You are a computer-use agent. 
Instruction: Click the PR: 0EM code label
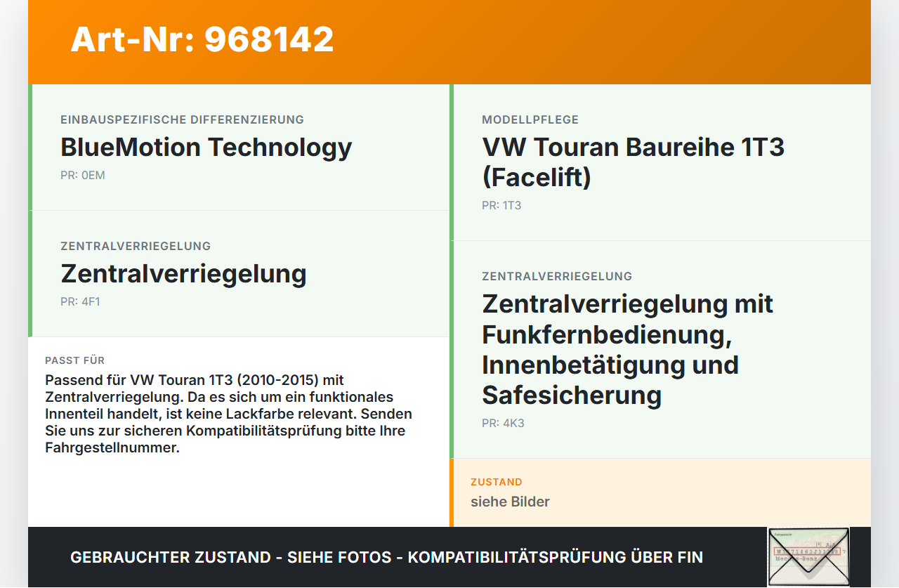[x=83, y=175]
